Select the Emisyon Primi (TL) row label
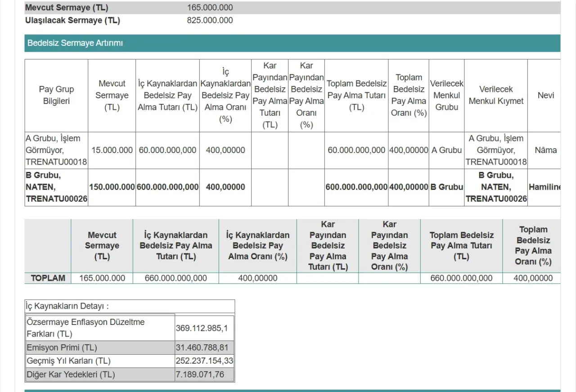 (62, 347)
